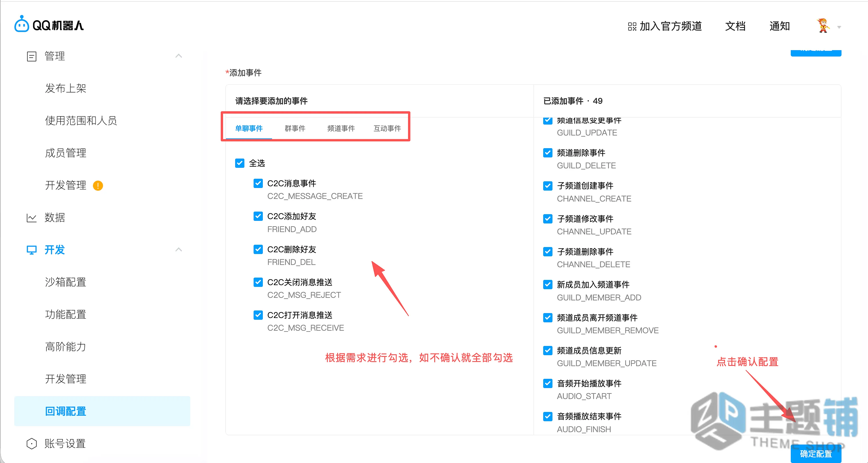Click the GUILD_DELETE event code text
The height and width of the screenshot is (463, 868).
coord(586,166)
